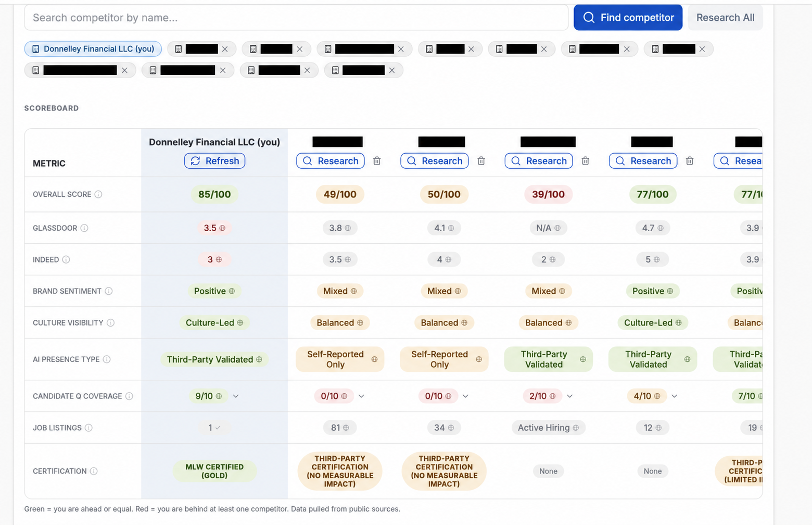Open info icon beside GLASSDOOR metric

pyautogui.click(x=84, y=228)
